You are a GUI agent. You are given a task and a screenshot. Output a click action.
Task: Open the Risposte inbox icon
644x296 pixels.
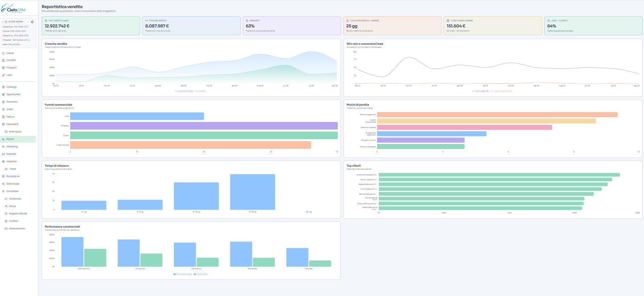[x=3, y=154]
